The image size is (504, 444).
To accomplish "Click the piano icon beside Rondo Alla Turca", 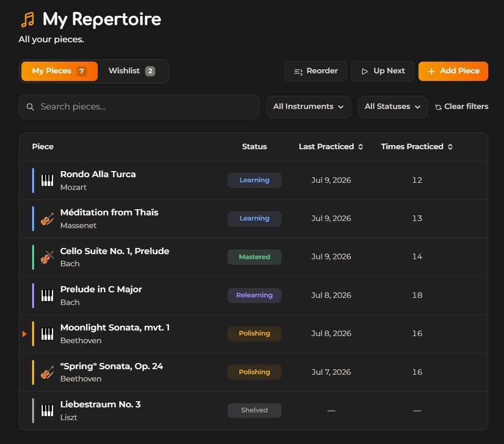I will tap(47, 180).
